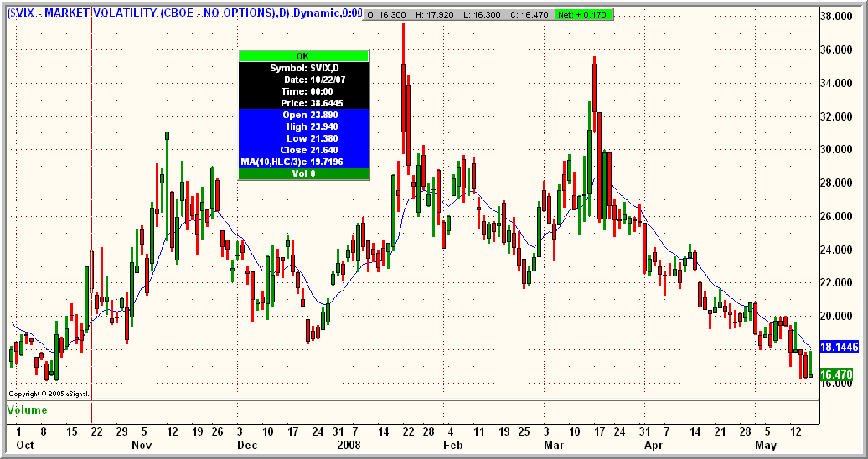Click the 36.000 price axis label
868x459 pixels.
[836, 49]
